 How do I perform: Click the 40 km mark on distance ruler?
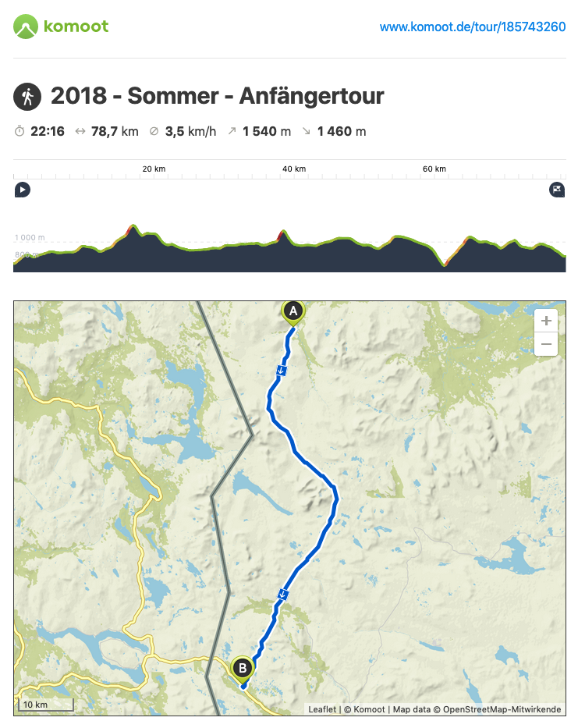click(294, 169)
